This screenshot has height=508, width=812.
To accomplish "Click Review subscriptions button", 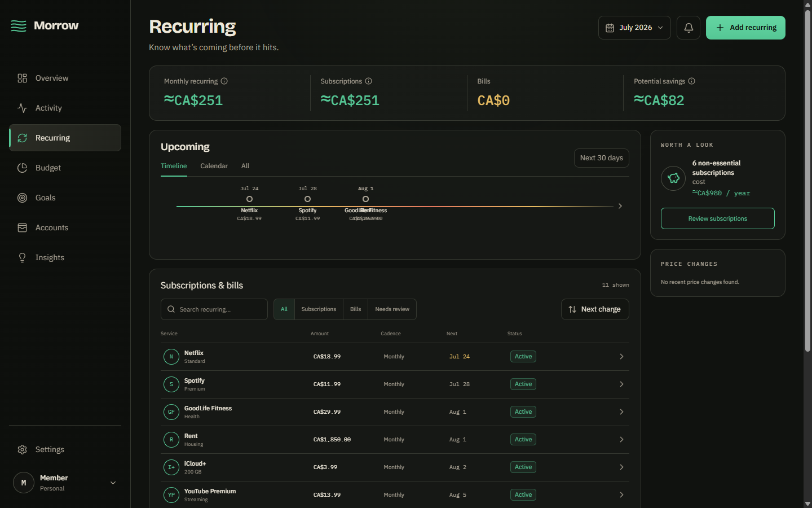I will [x=718, y=218].
